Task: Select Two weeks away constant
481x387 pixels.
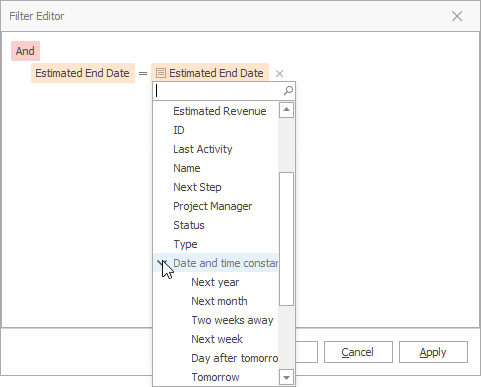Action: click(216, 320)
